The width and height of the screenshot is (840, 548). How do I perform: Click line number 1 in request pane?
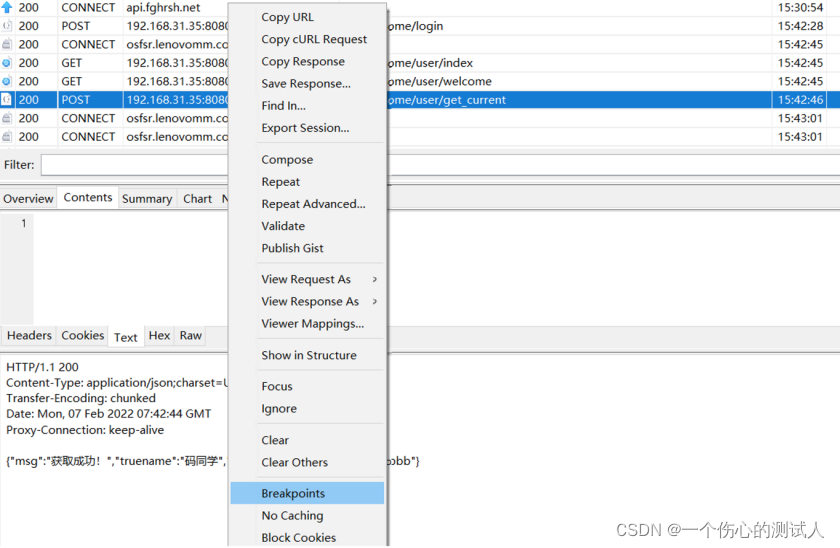[24, 223]
